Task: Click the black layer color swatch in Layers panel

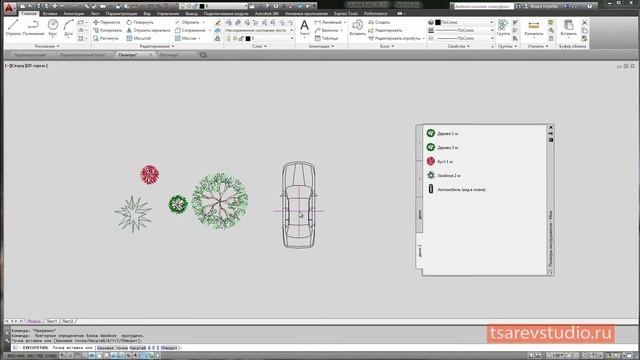Action: click(x=248, y=38)
